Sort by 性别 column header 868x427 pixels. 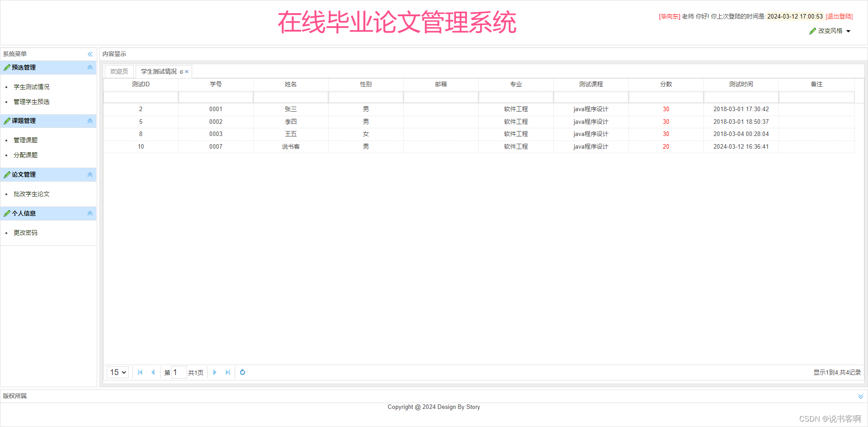(x=366, y=84)
